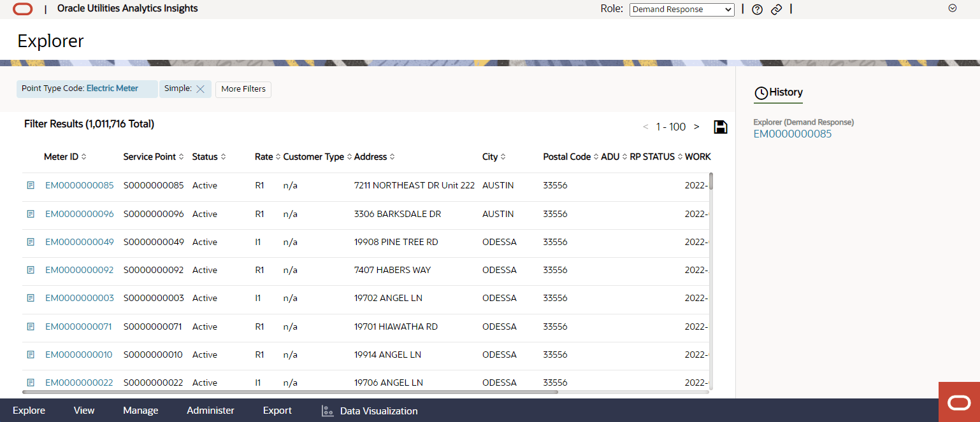Select service point S0000000010 cell
The height and width of the screenshot is (422, 980).
153,355
